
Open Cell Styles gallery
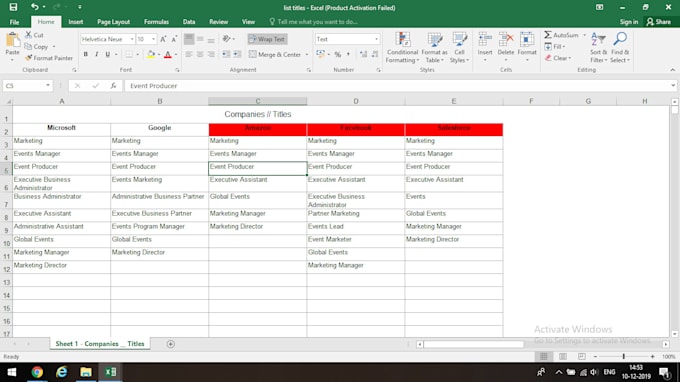pos(459,48)
